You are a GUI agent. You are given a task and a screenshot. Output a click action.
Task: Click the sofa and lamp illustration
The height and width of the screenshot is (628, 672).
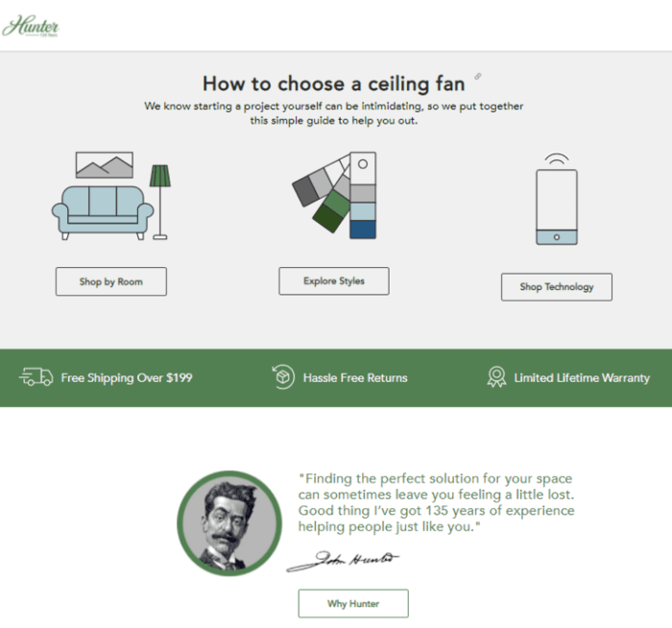click(x=110, y=196)
